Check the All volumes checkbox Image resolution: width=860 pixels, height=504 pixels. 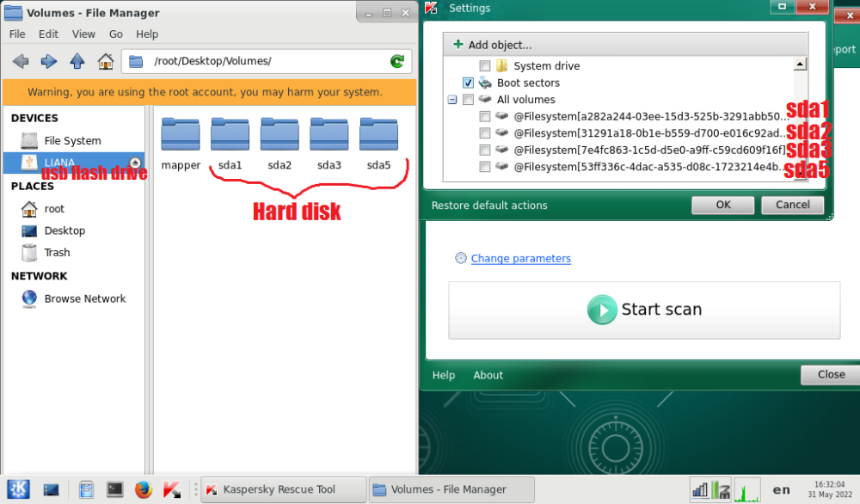tap(468, 100)
